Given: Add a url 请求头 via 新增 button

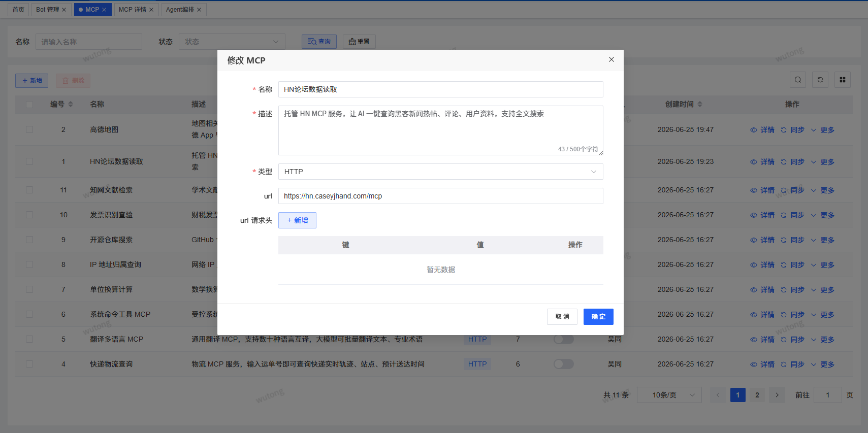Looking at the screenshot, I should click(297, 220).
